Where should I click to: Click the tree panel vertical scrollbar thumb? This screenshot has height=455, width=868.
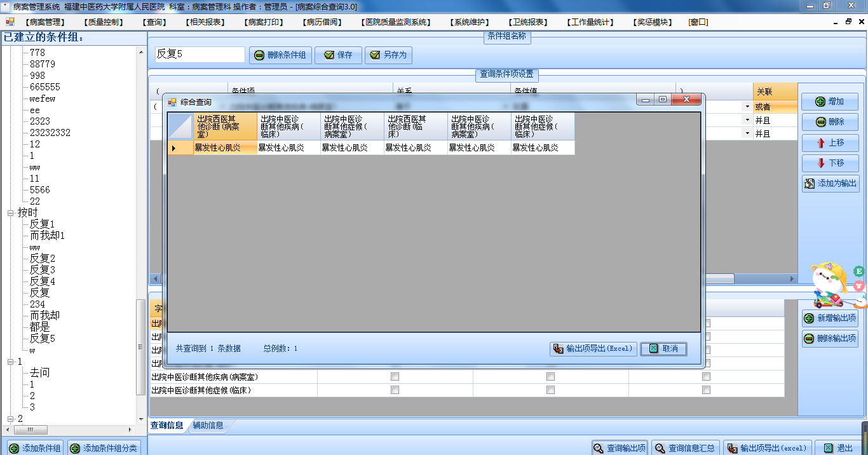click(141, 348)
